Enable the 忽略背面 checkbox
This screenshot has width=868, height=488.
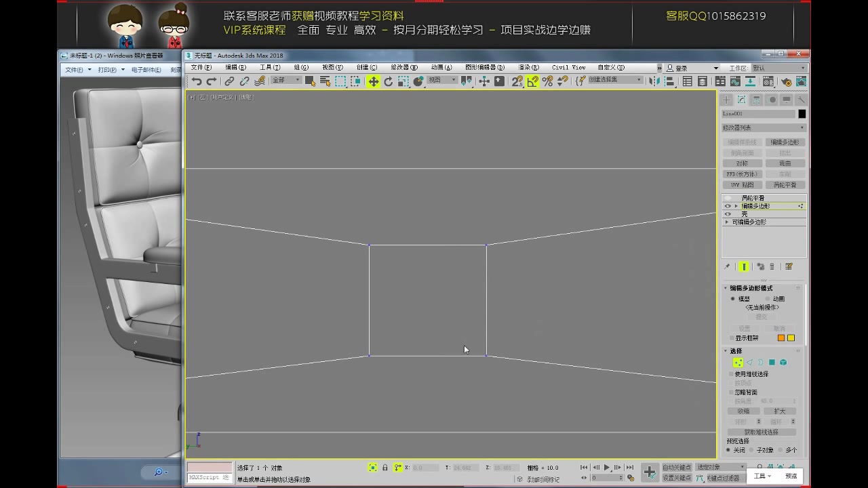pos(731,392)
